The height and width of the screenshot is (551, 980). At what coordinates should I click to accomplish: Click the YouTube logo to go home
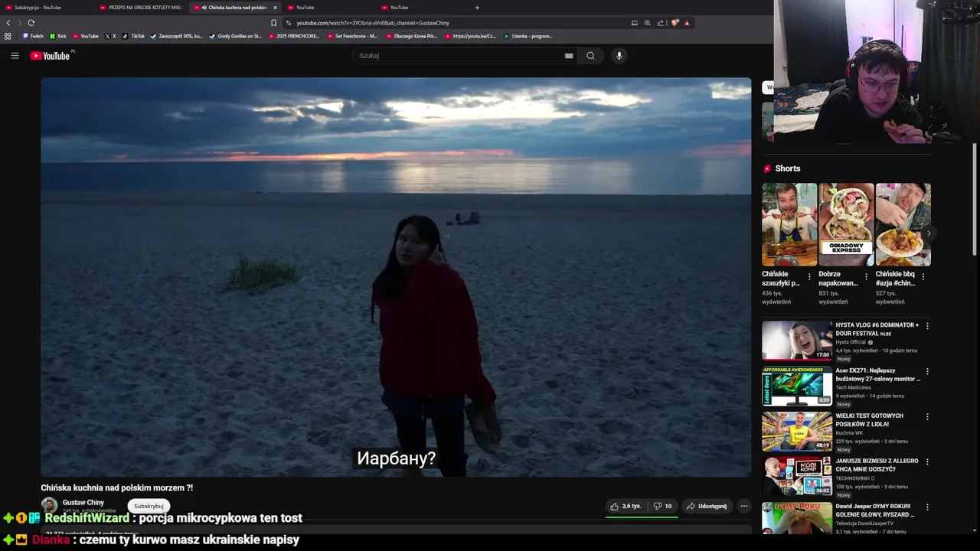(50, 56)
